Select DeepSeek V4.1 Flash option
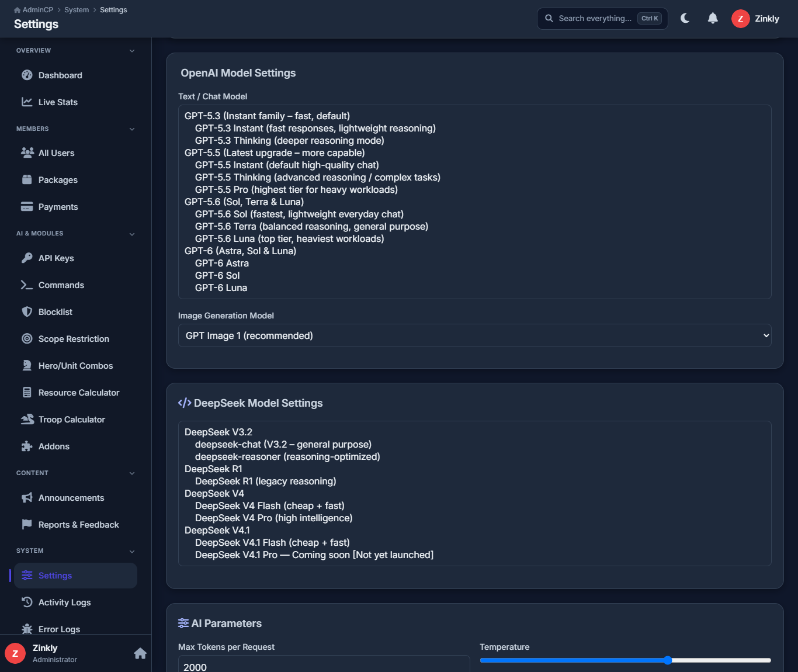798x672 pixels. click(272, 542)
